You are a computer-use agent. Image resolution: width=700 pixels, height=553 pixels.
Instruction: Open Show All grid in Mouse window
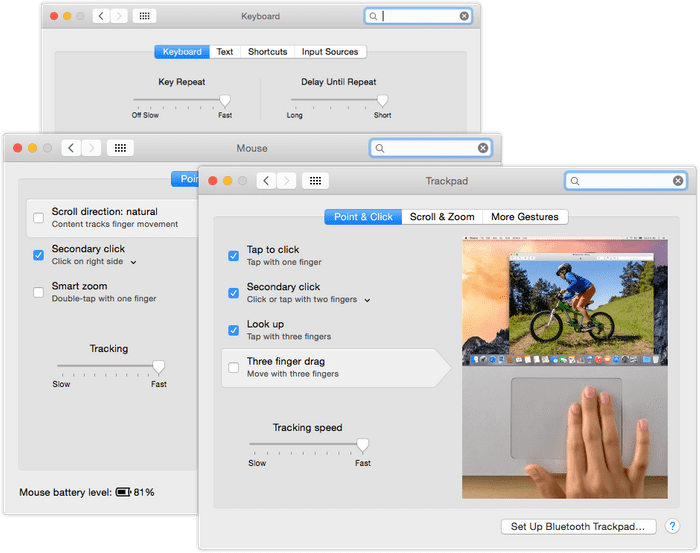pyautogui.click(x=119, y=148)
